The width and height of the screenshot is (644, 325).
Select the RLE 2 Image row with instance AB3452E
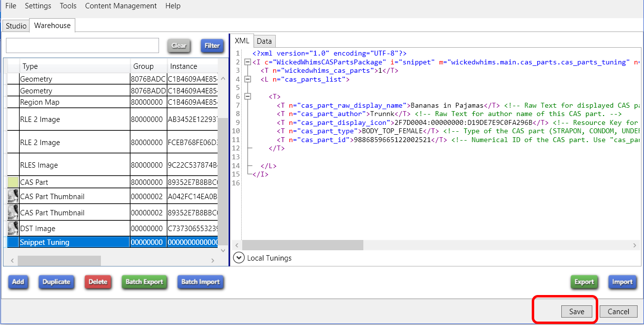pos(112,119)
